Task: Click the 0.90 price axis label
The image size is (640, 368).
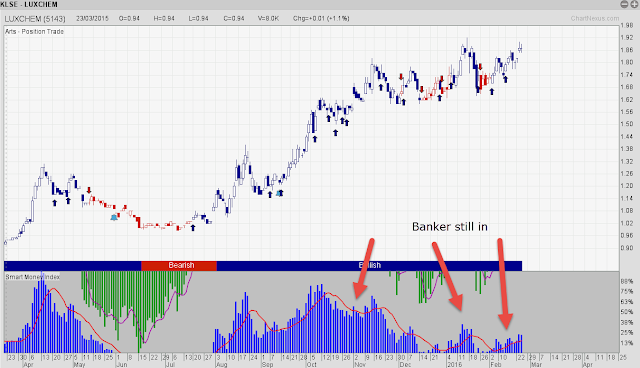Action: point(627,248)
